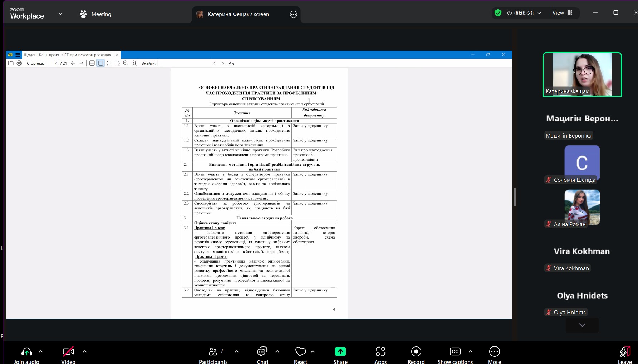638x364 pixels.
Task: Start recording with the Record button
Action: pyautogui.click(x=416, y=352)
